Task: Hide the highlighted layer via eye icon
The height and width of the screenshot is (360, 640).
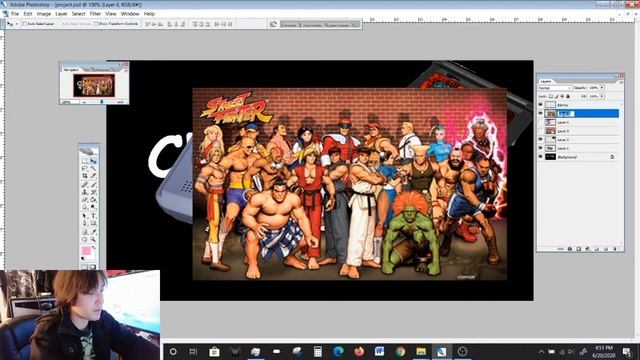Action: click(x=540, y=113)
